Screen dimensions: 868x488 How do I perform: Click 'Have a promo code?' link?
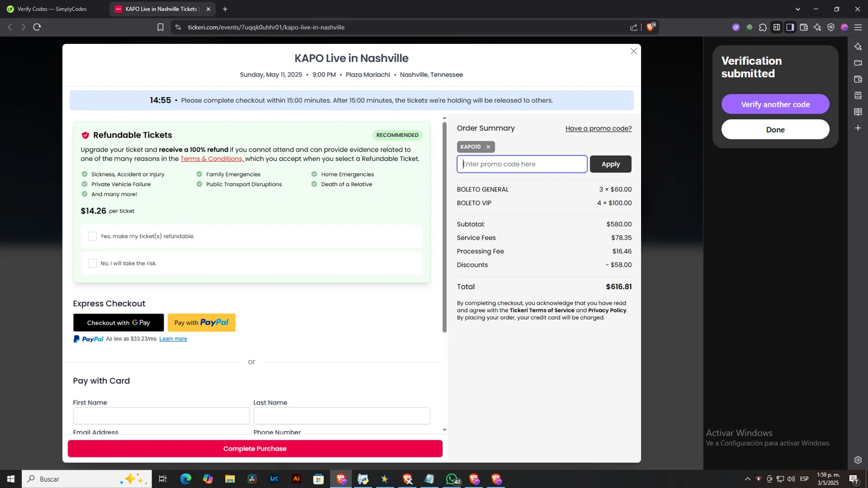pyautogui.click(x=598, y=128)
